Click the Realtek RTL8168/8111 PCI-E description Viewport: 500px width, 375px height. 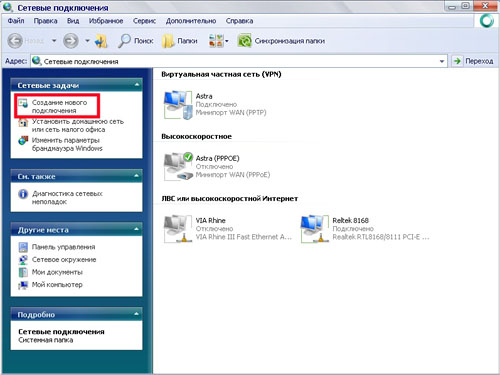pyautogui.click(x=381, y=237)
